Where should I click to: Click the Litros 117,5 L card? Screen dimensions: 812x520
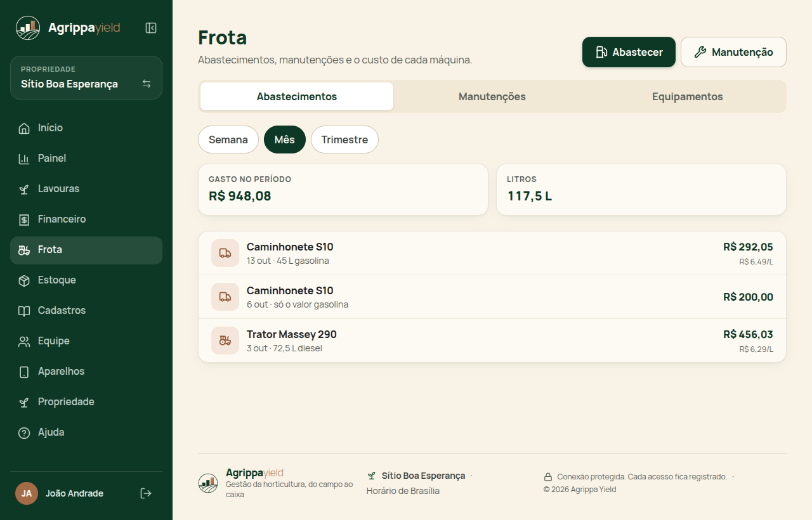tap(641, 190)
